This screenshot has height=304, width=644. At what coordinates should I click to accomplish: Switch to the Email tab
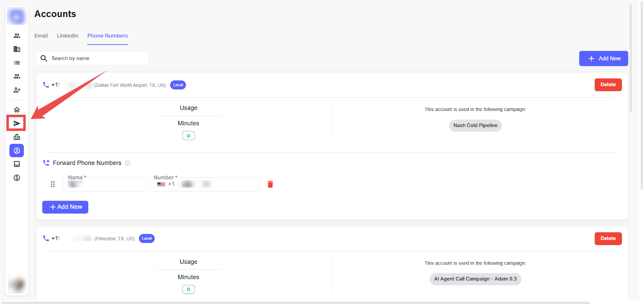click(x=41, y=36)
